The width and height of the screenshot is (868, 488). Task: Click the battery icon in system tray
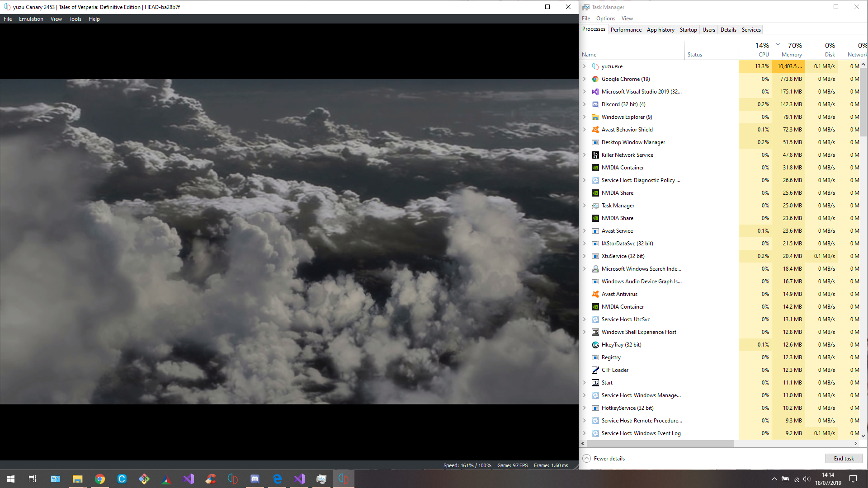(785, 479)
